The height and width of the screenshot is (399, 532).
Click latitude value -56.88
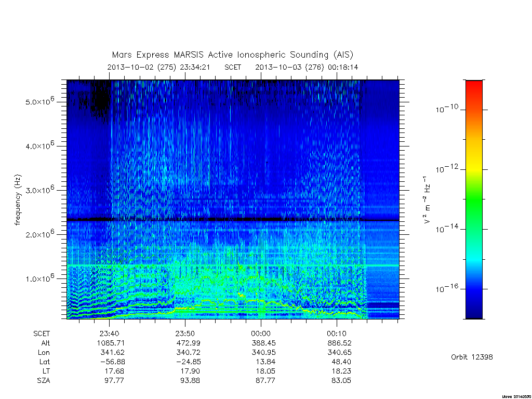coord(113,362)
